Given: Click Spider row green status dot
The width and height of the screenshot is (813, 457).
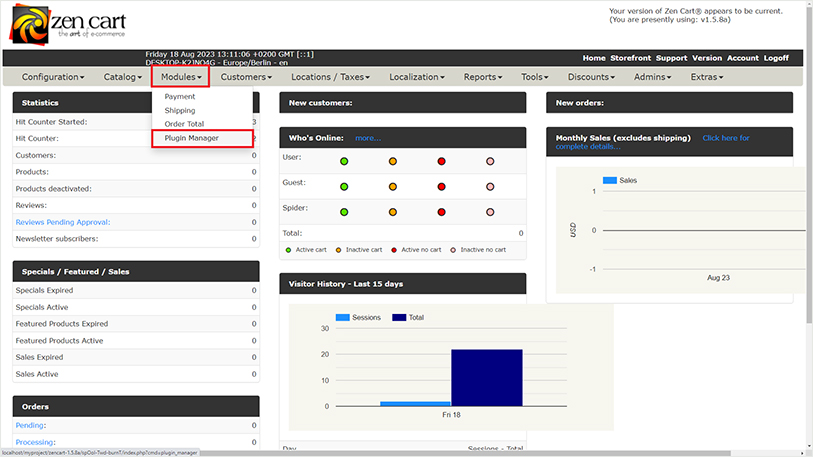Looking at the screenshot, I should coord(344,212).
